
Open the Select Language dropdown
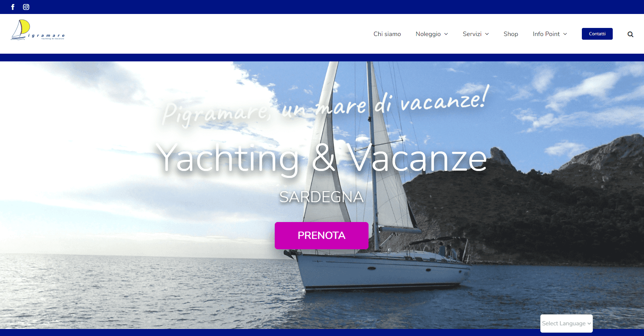(566, 324)
